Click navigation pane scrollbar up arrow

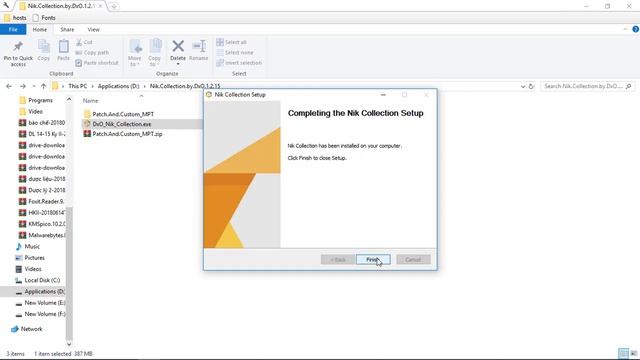69,99
